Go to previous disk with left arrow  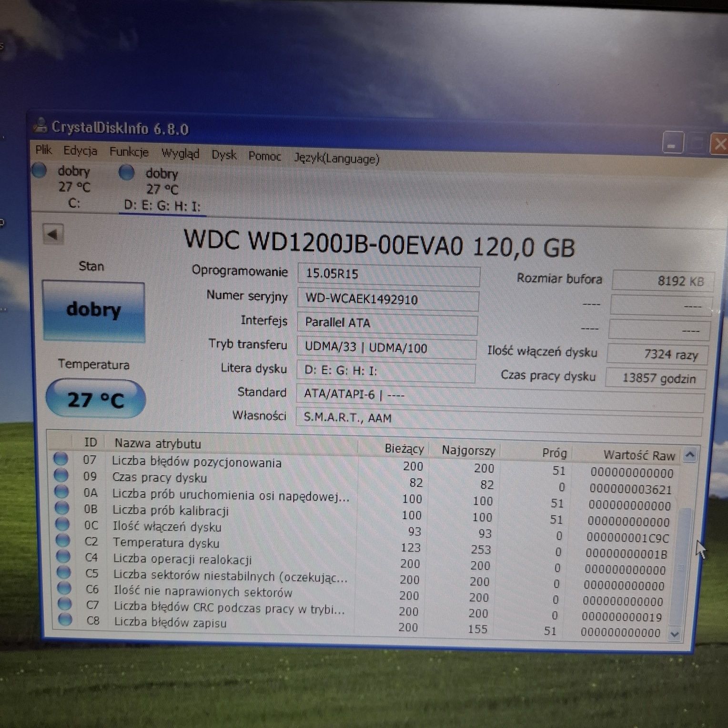click(52, 234)
